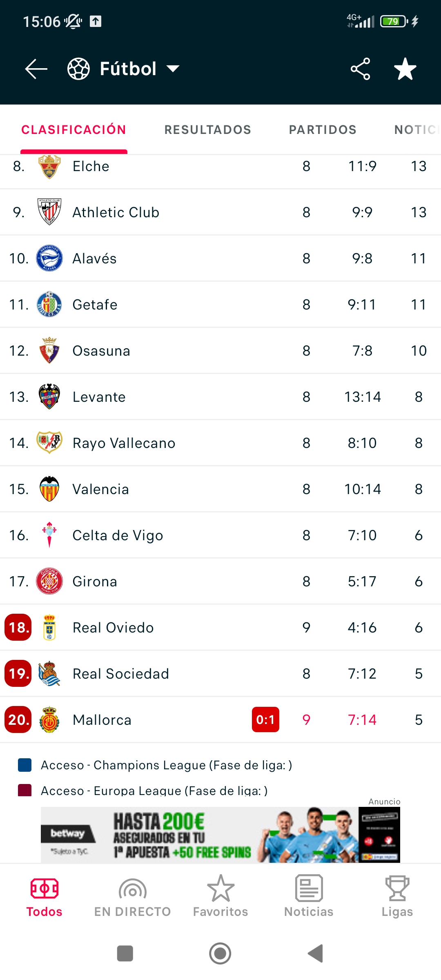Switch to the Resultados tab

207,130
